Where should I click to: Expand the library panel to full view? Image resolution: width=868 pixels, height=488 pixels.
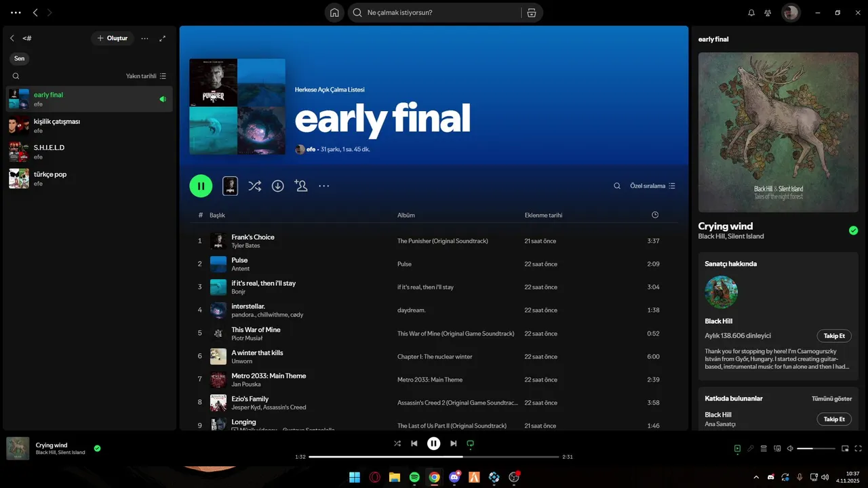(162, 39)
